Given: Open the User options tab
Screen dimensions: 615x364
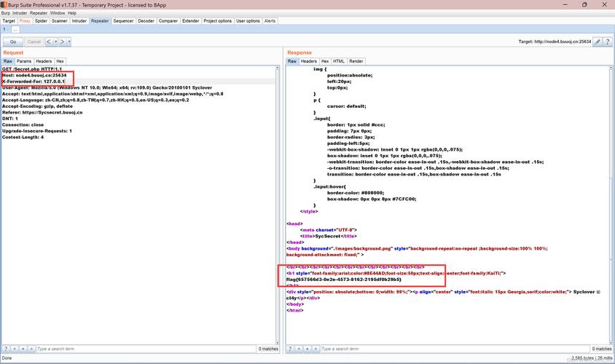Looking at the screenshot, I should [x=248, y=21].
